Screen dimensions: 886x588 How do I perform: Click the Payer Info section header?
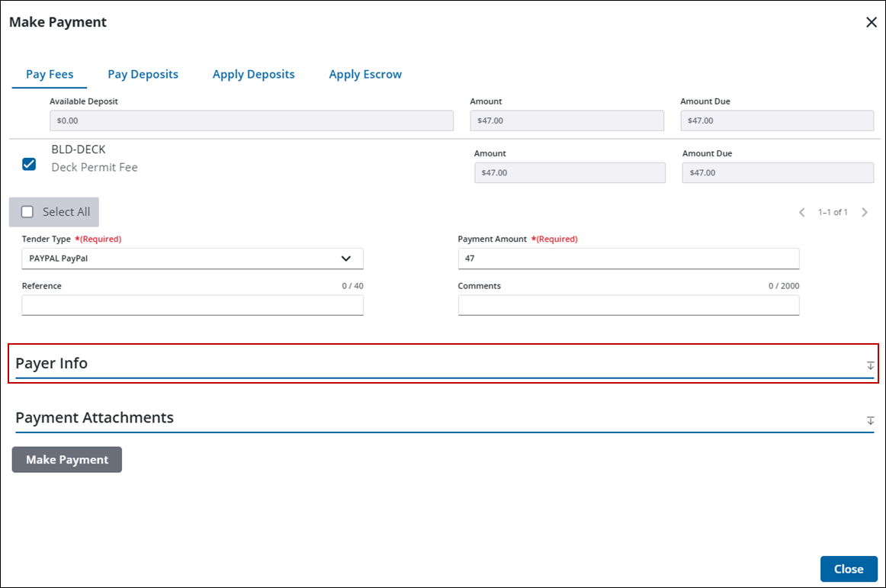52,364
